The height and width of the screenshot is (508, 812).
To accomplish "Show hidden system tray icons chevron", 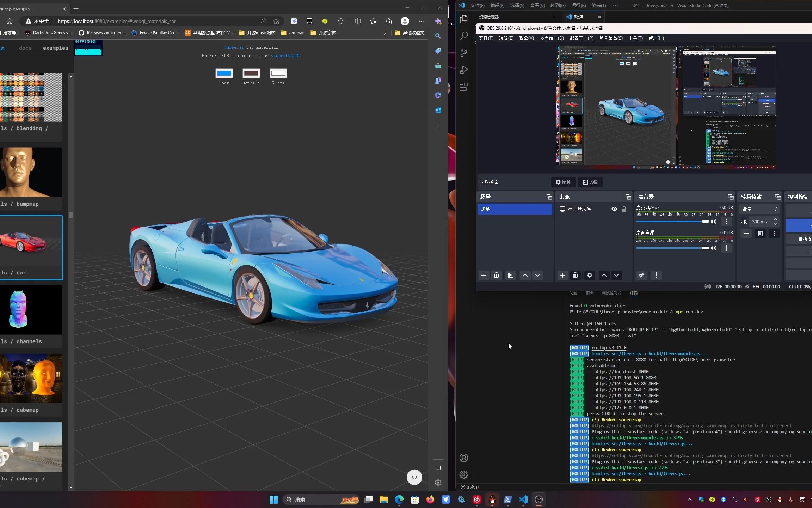I will point(690,500).
